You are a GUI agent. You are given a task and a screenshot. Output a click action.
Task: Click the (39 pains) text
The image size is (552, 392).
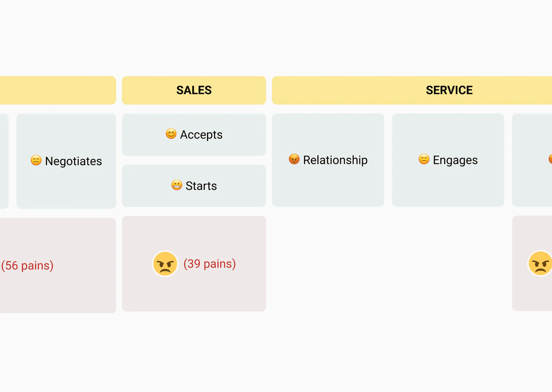(x=210, y=264)
